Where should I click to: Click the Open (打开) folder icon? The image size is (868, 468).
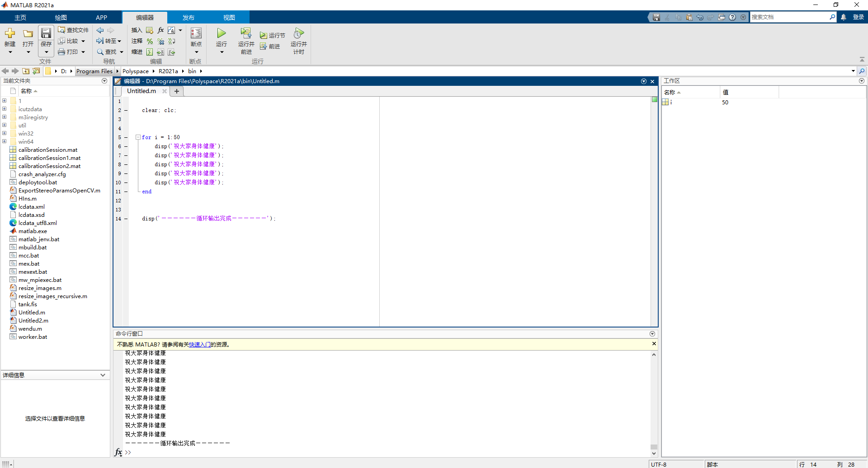(x=28, y=33)
